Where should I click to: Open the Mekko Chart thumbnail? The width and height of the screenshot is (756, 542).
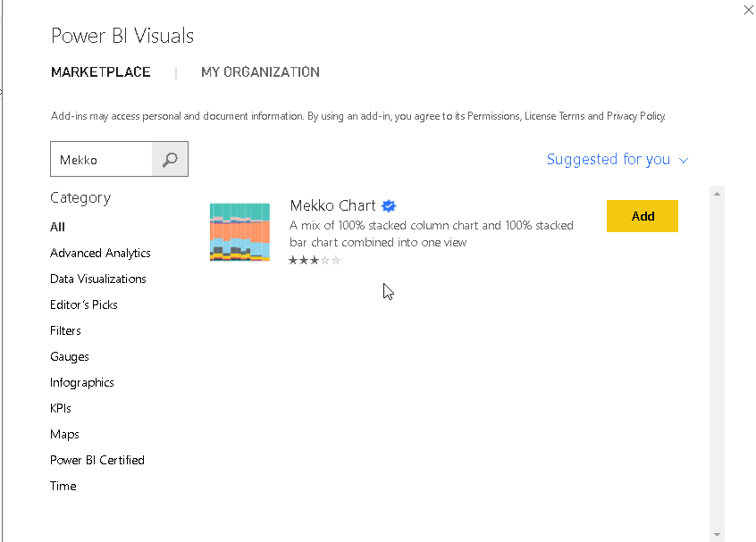point(239,232)
